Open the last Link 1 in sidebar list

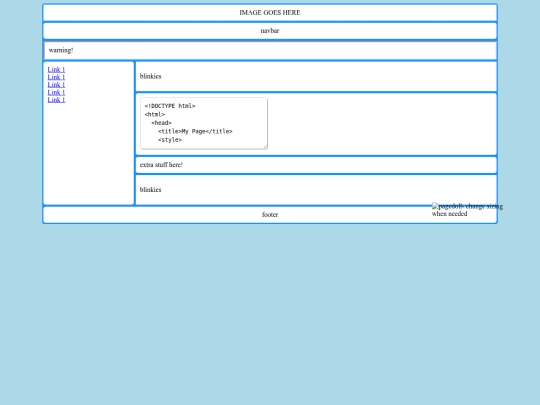click(56, 100)
